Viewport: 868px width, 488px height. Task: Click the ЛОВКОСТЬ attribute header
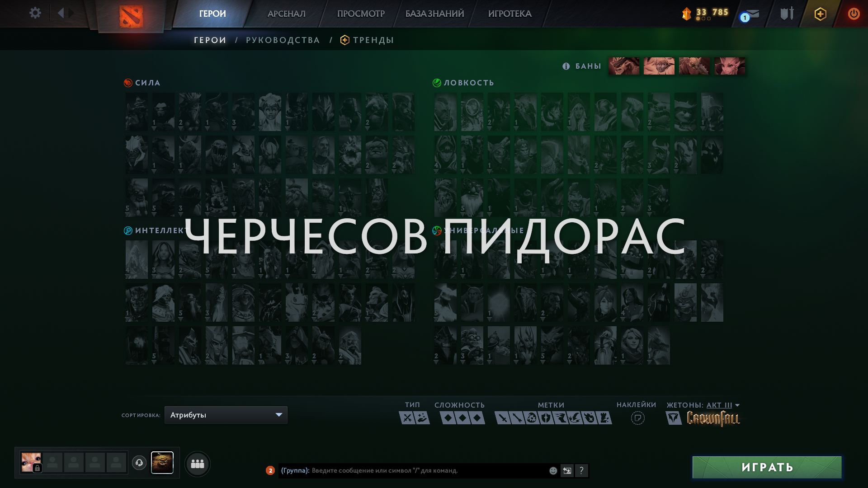pyautogui.click(x=464, y=83)
